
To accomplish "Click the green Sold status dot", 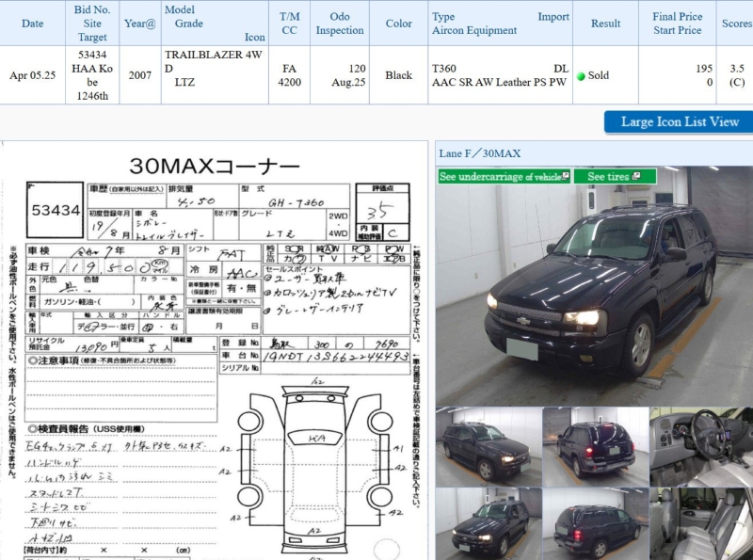I will coord(581,76).
